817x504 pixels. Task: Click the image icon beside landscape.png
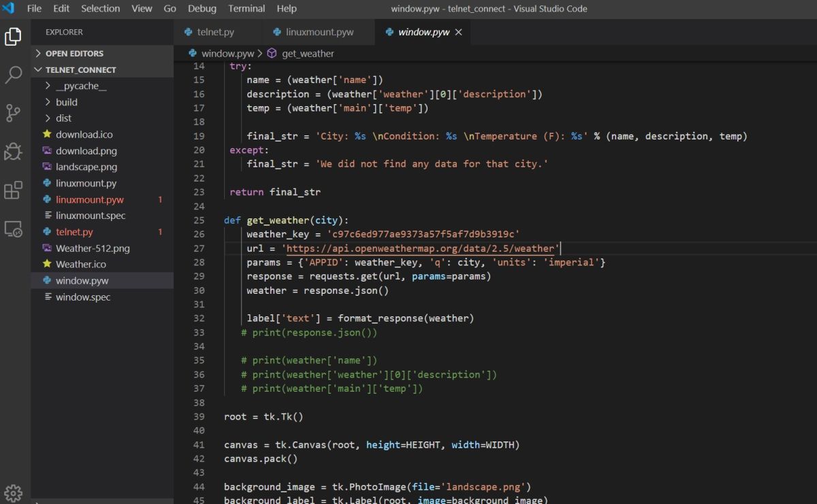(47, 167)
